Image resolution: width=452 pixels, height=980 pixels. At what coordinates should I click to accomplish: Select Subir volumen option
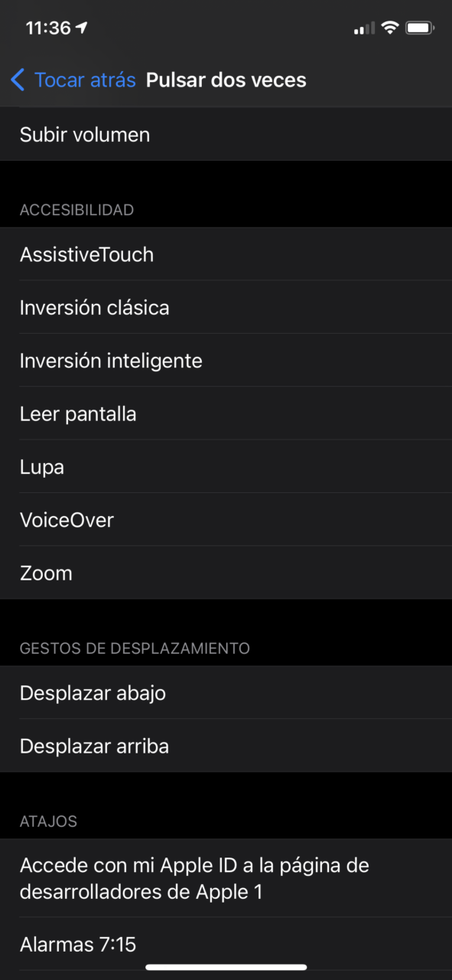point(226,135)
